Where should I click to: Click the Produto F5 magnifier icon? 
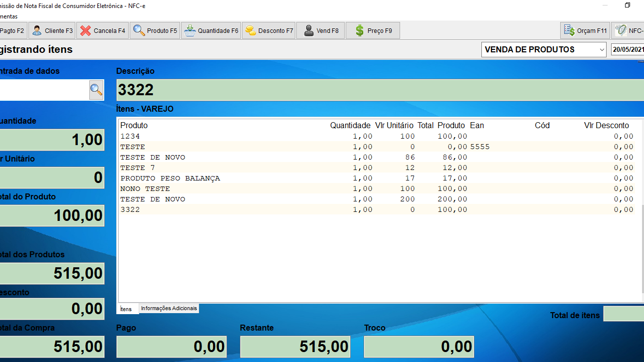click(139, 30)
